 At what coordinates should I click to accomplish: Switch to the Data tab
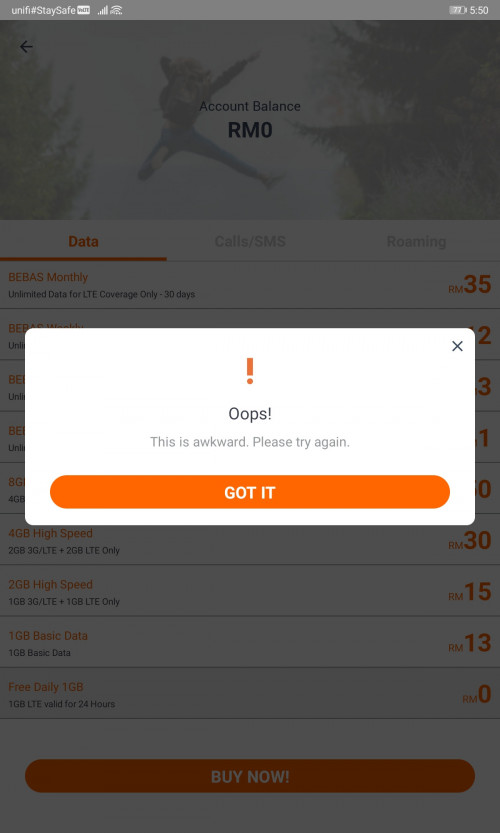pyautogui.click(x=83, y=242)
